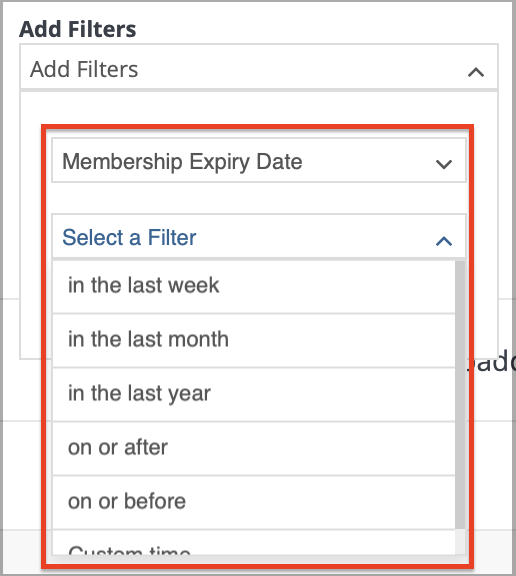Choose 'in the last month' option
Screen dimensions: 516x576
pyautogui.click(x=254, y=340)
